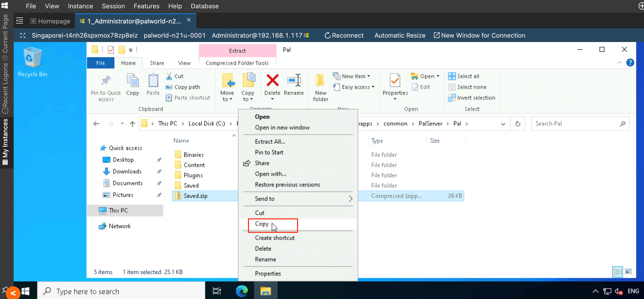Click Select all in ribbon
Screen dimensions: 644x299
[x=463, y=76]
